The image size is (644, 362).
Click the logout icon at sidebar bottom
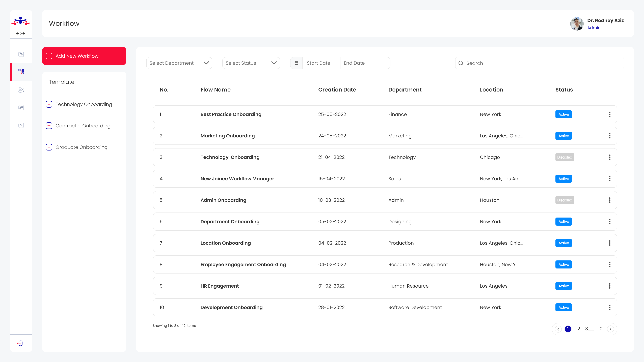pos(20,343)
